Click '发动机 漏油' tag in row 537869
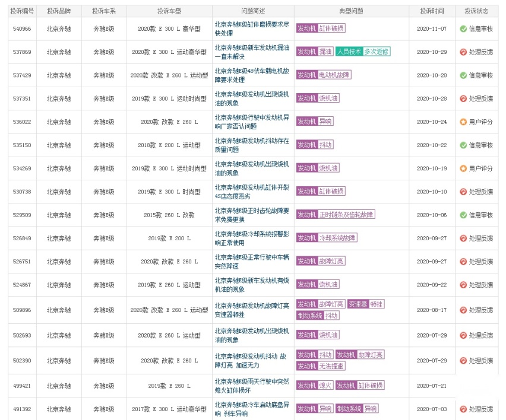Screen dimensions: 506x420 click(315, 51)
